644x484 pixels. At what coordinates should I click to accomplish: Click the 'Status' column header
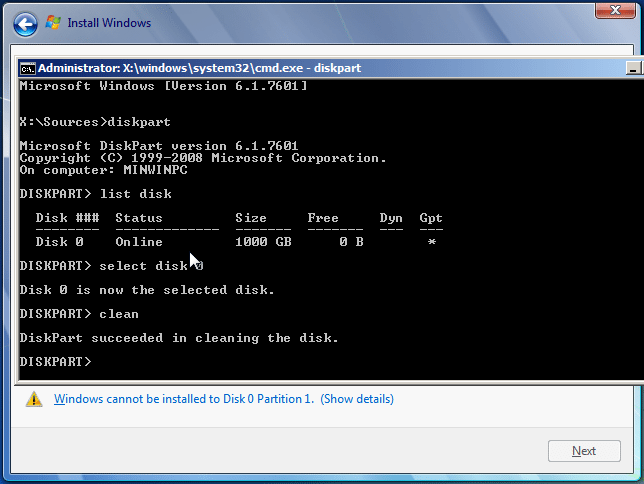point(139,218)
